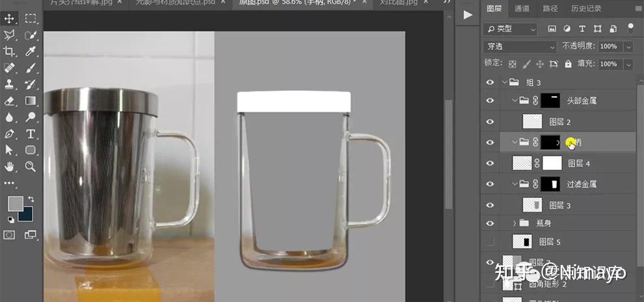644x302 pixels.
Task: Select the Rectangular Marquee tool
Action: pos(31,18)
